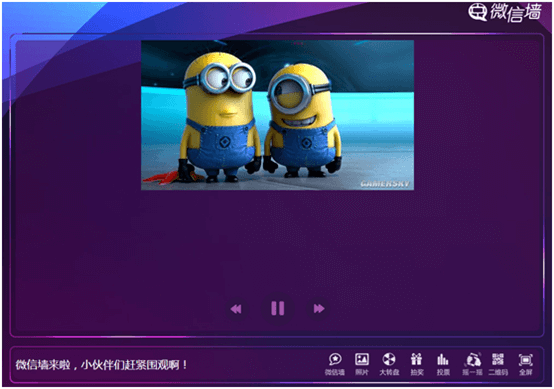The width and height of the screenshot is (554, 389).
Task: Open the 摇一摇 shake game
Action: [472, 364]
